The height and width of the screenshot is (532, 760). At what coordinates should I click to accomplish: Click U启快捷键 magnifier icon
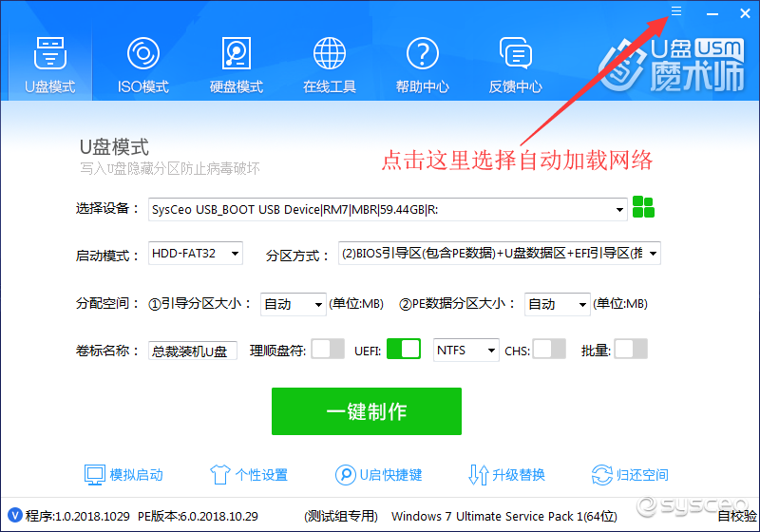click(345, 475)
